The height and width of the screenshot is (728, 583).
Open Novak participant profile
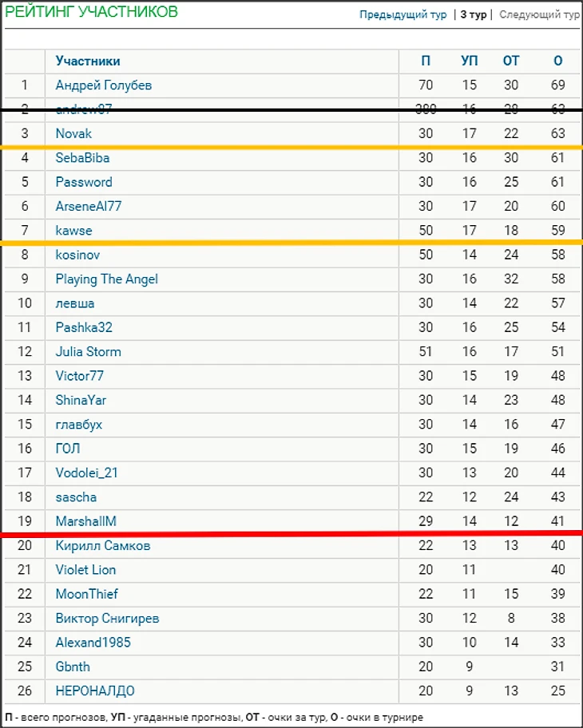click(x=73, y=133)
